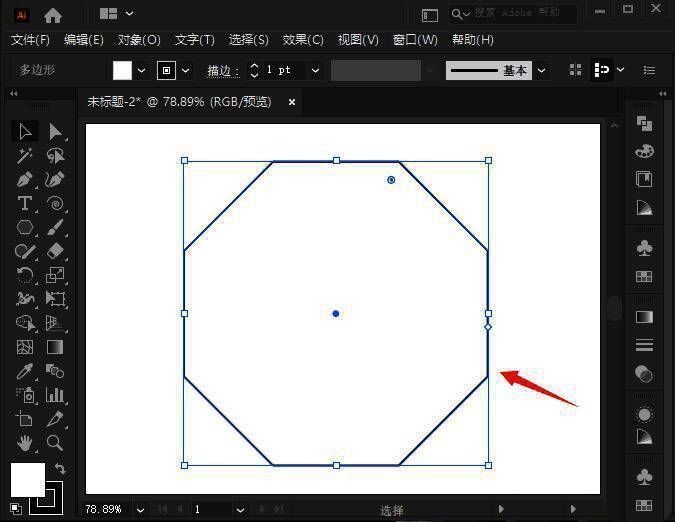The width and height of the screenshot is (675, 522).
Task: Expand the control bar stroke color dropdown
Action: (186, 70)
